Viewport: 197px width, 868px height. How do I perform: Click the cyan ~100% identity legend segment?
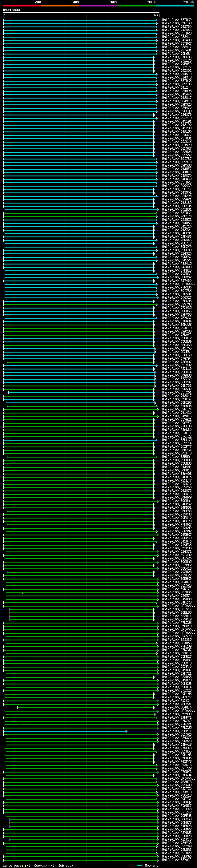pyautogui.click(x=175, y=6)
